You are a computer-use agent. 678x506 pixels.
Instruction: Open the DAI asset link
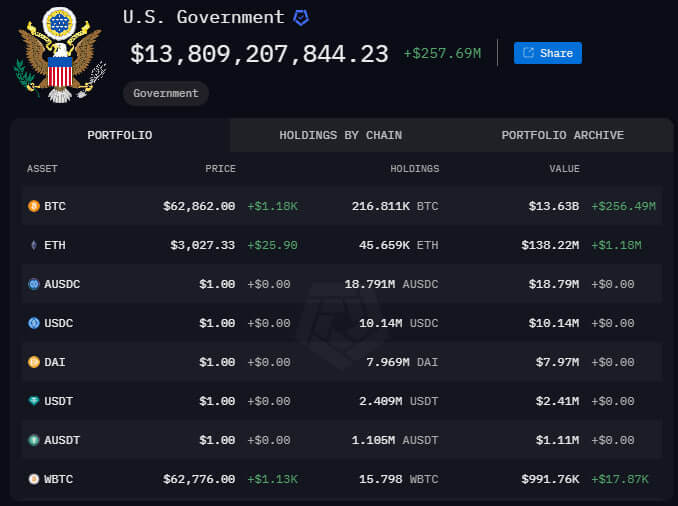[55, 362]
